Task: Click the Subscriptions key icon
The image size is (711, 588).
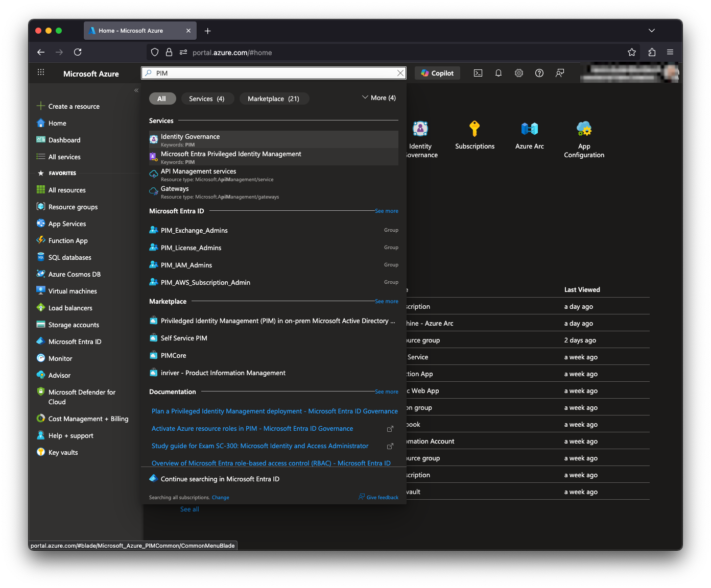Action: coord(475,129)
